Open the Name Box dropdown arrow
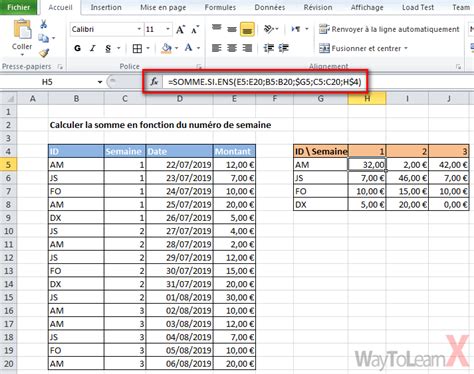 [x=100, y=82]
